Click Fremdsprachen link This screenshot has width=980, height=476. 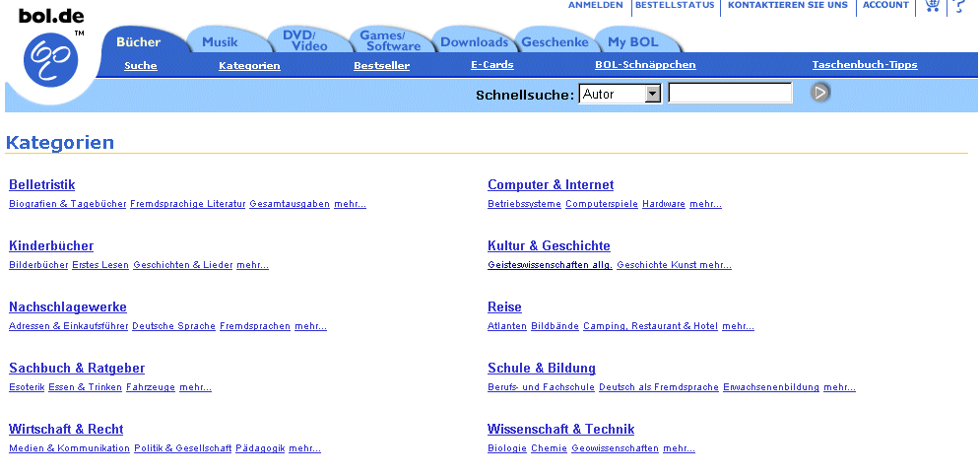[255, 326]
